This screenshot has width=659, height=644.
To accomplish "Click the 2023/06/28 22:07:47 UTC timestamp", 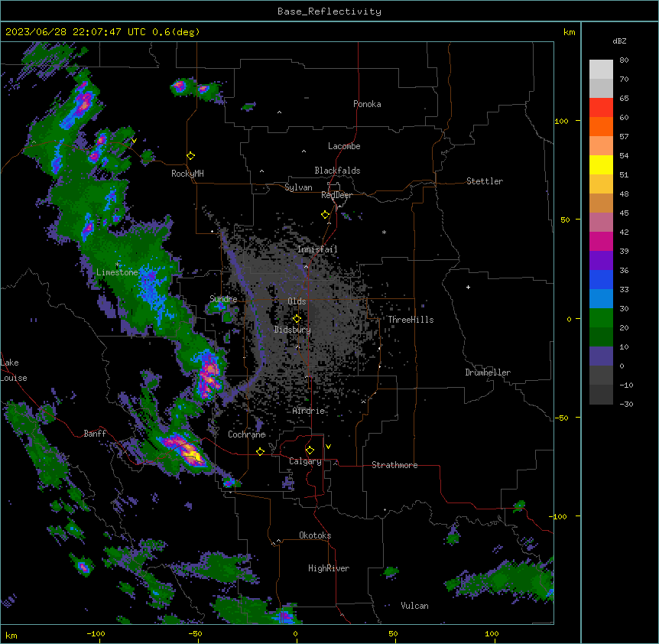I will point(75,32).
